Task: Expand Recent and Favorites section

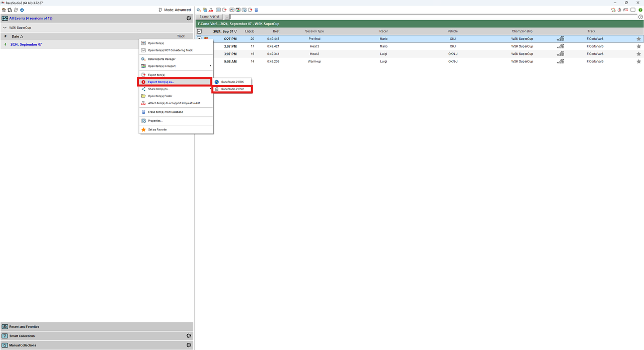Action: [x=97, y=327]
